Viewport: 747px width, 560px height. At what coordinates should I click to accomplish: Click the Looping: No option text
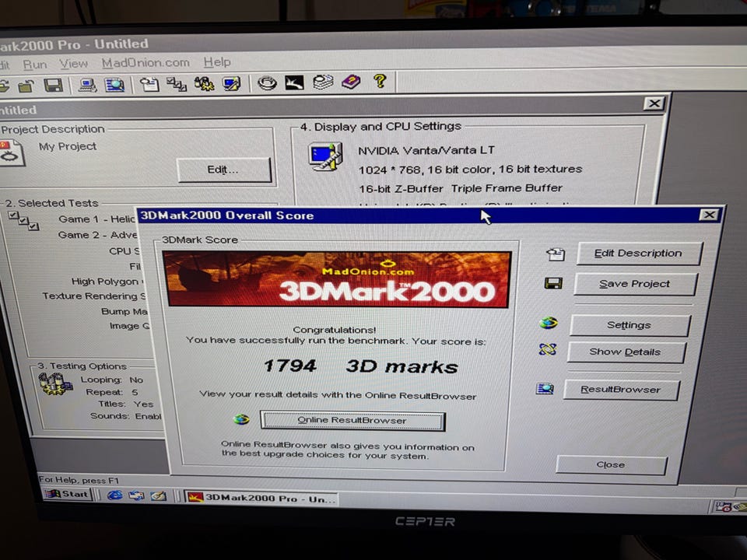(112, 380)
